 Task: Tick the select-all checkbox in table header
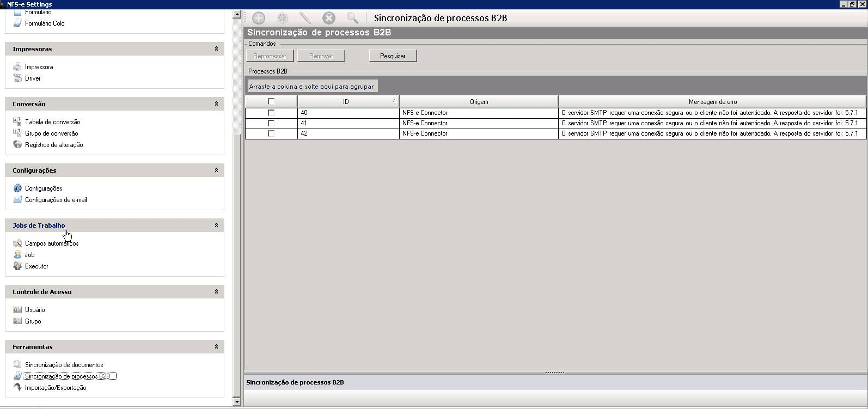click(x=271, y=102)
